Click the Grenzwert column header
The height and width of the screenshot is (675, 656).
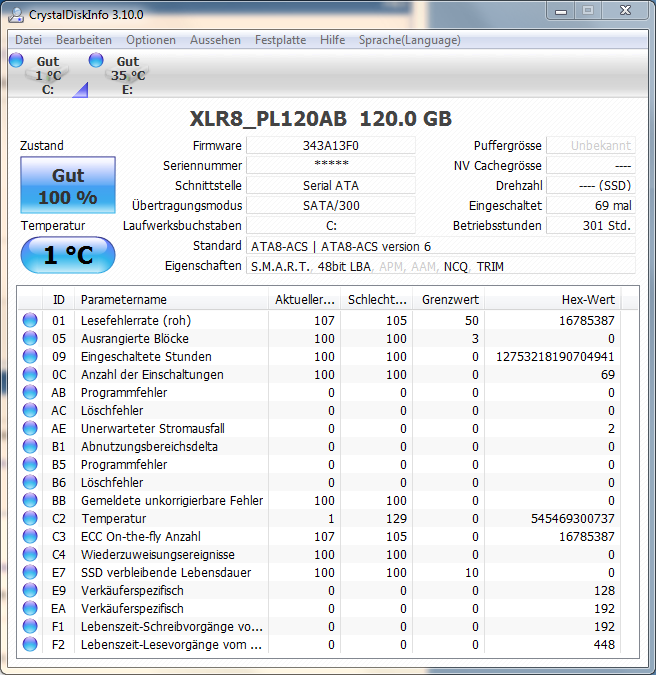pos(449,300)
